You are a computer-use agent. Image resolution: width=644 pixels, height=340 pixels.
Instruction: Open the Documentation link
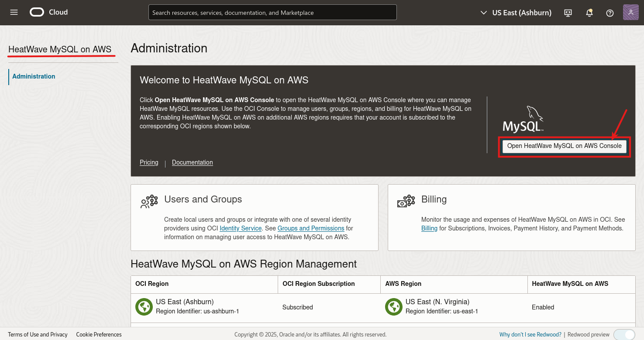click(x=192, y=162)
